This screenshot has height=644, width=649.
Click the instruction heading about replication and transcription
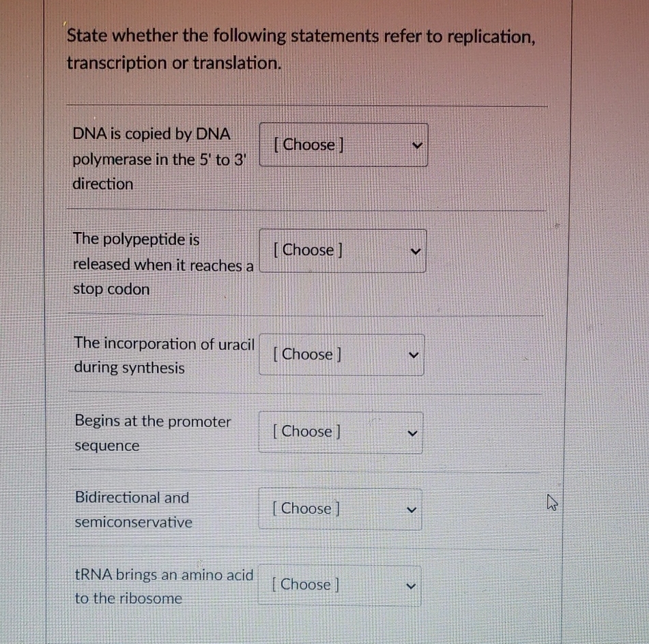(x=300, y=49)
